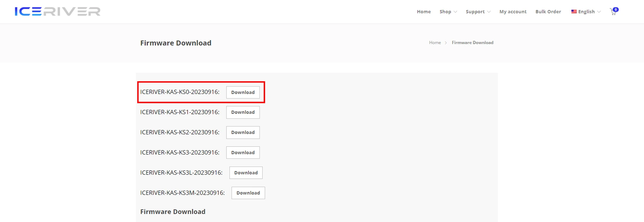Open the English language dropdown arrow
This screenshot has height=222, width=644.
click(599, 12)
